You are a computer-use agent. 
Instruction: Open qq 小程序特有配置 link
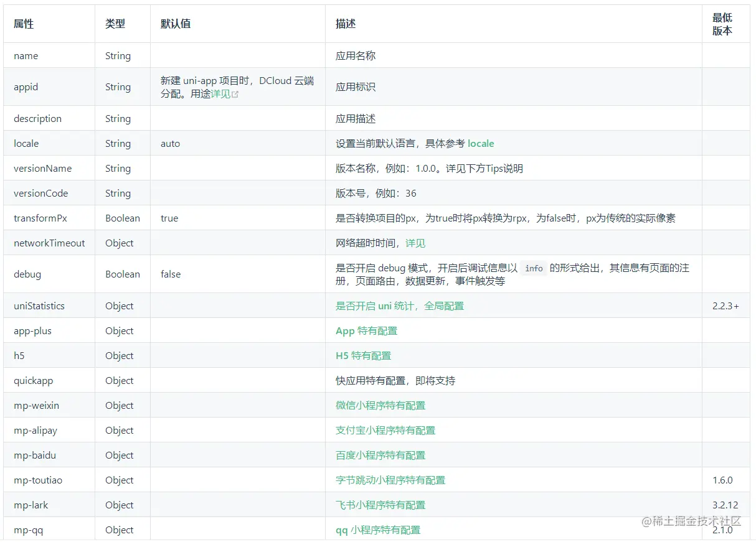tap(378, 530)
